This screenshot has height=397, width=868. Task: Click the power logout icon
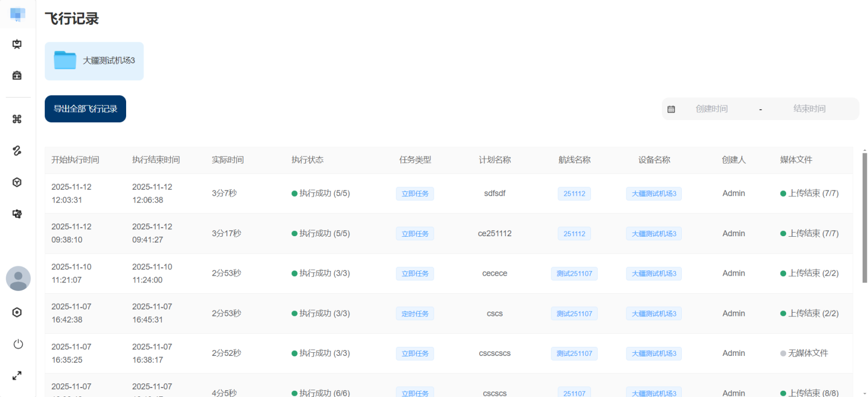(x=18, y=344)
